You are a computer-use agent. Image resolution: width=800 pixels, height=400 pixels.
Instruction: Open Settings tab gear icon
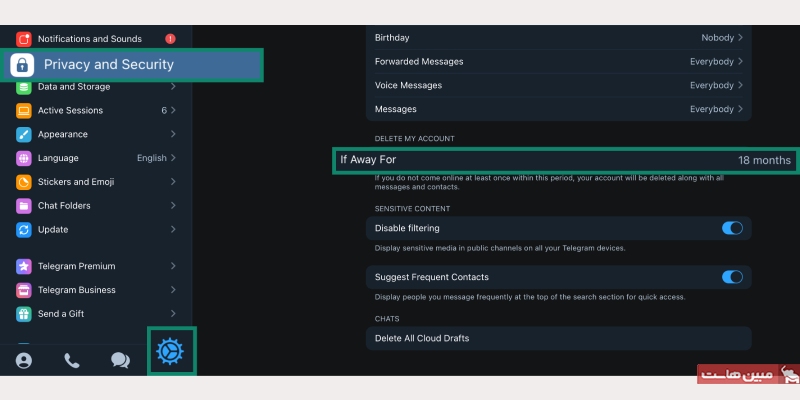point(170,352)
